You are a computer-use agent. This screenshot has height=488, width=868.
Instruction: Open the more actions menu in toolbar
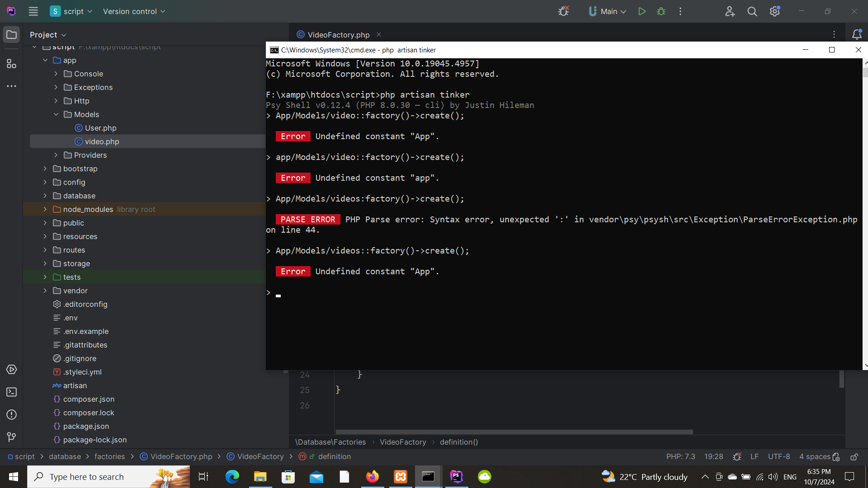tap(680, 11)
